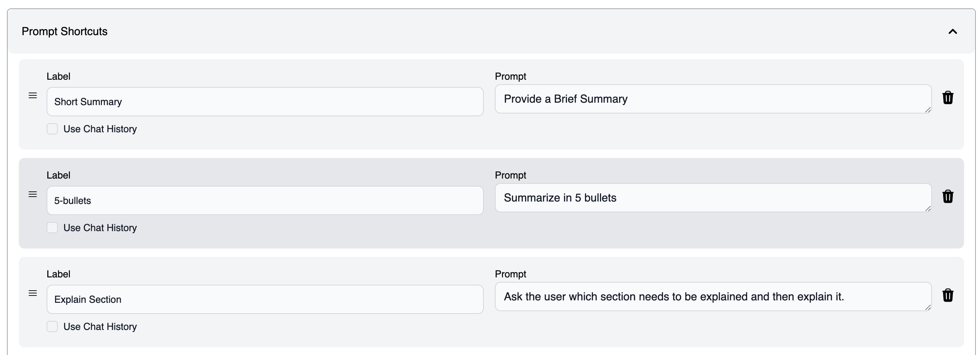
Task: Click the Summarize in 5 bullets prompt box
Action: pyautogui.click(x=713, y=198)
